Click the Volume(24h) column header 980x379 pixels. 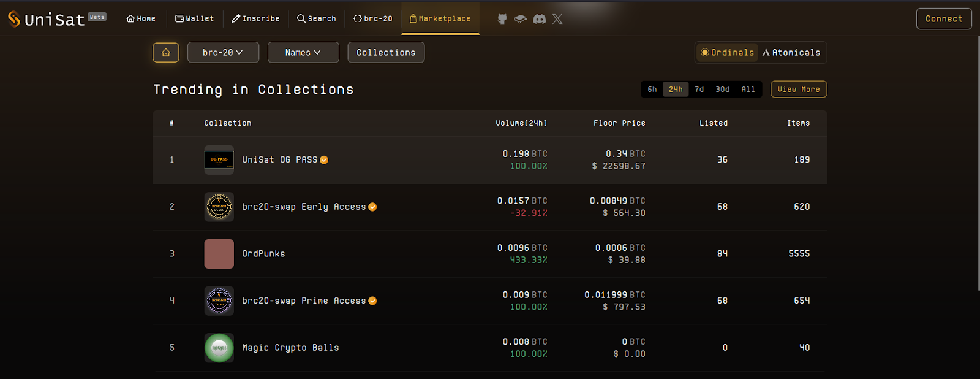[521, 123]
